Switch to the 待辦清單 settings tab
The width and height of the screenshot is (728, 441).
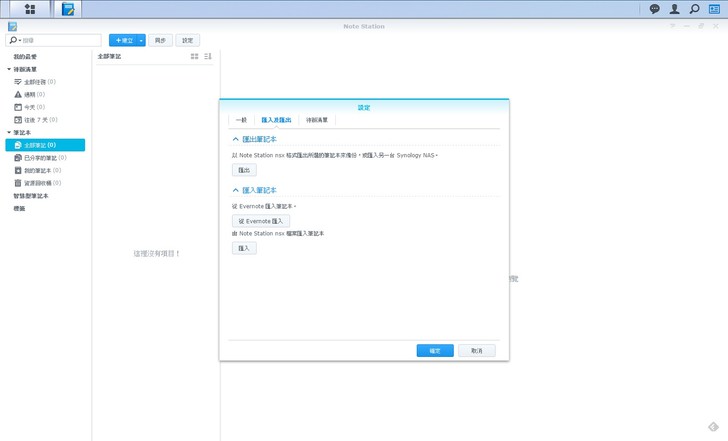317,120
